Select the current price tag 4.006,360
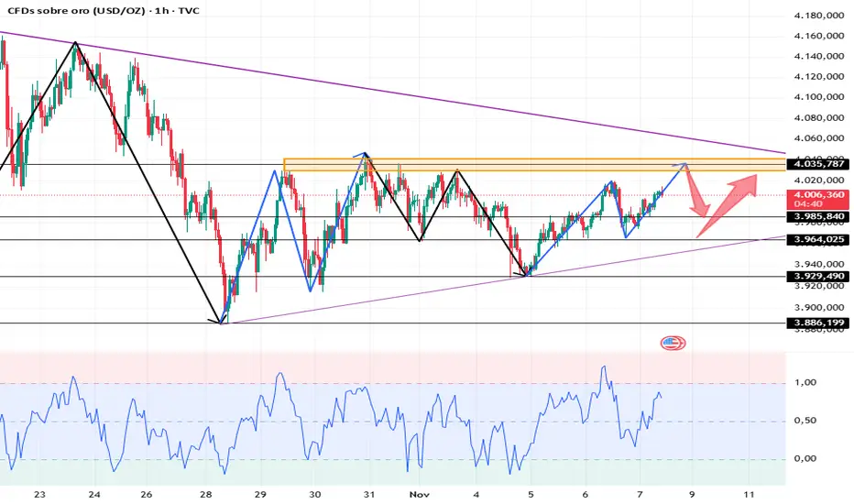Viewport: 854px width, 504px height. click(818, 200)
